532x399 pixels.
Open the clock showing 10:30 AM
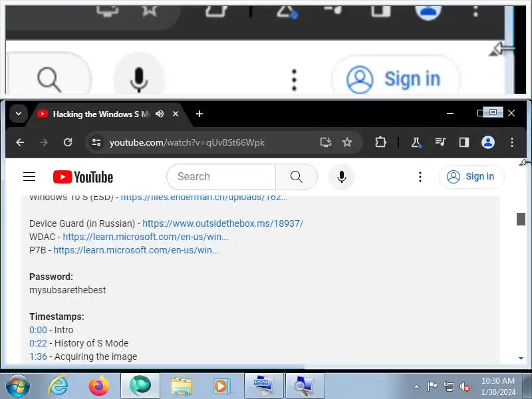pos(497,386)
